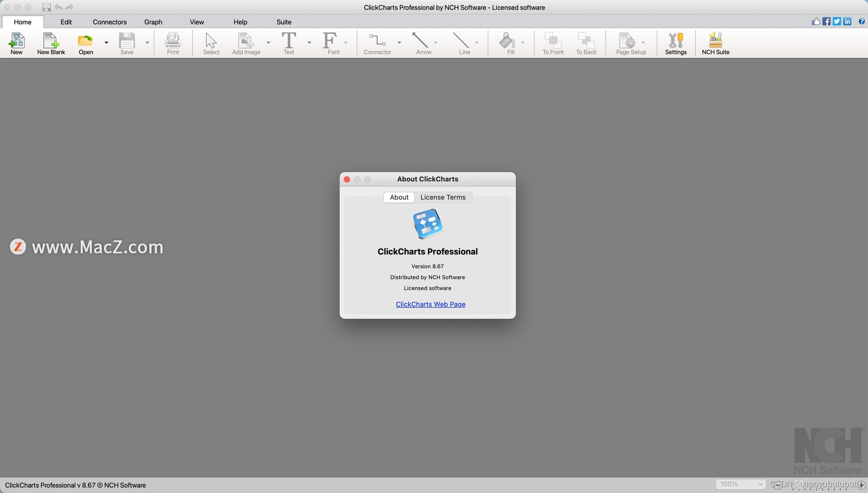The image size is (868, 493).
Task: Share via the Facebook icon
Action: (x=826, y=21)
